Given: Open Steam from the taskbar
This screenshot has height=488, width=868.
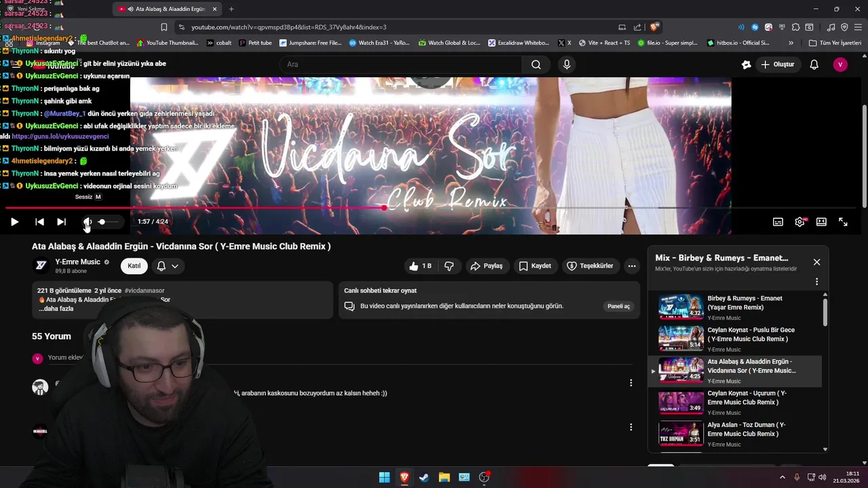Looking at the screenshot, I should tap(424, 477).
